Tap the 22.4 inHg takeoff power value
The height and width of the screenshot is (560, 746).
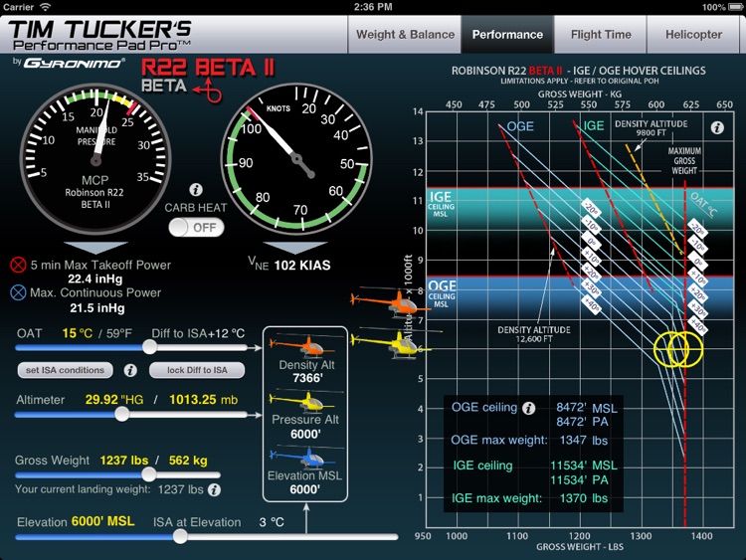pos(95,279)
